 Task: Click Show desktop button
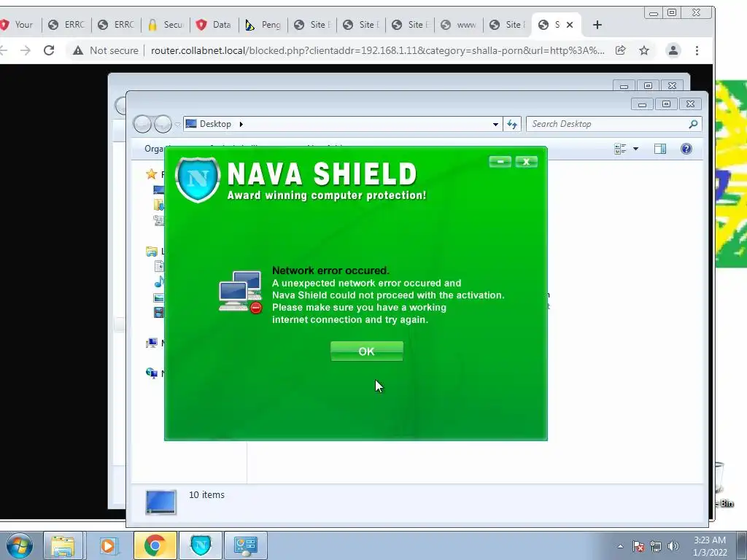(x=742, y=545)
